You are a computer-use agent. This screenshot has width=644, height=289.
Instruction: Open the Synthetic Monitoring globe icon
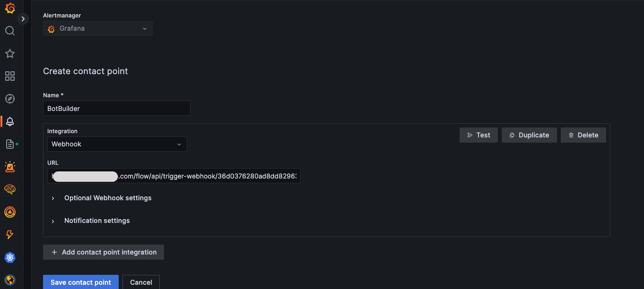[x=10, y=280]
